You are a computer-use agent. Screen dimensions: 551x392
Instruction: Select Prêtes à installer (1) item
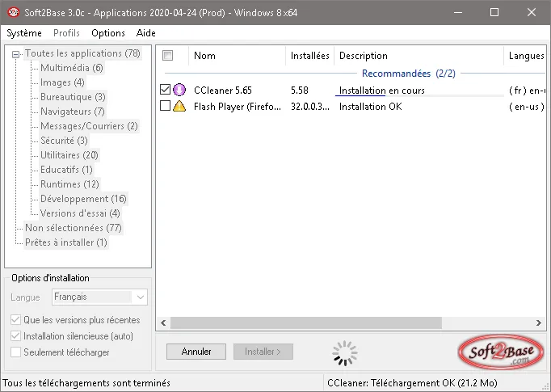(66, 242)
